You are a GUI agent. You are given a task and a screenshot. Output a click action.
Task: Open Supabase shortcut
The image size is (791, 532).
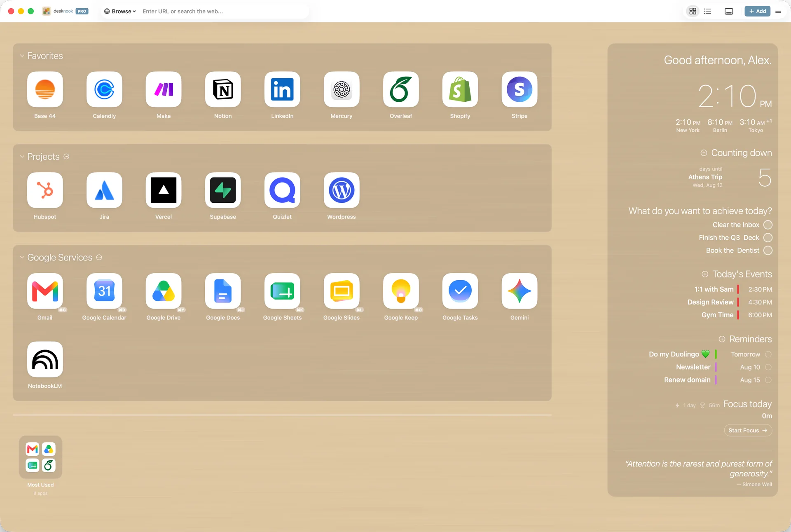point(223,190)
